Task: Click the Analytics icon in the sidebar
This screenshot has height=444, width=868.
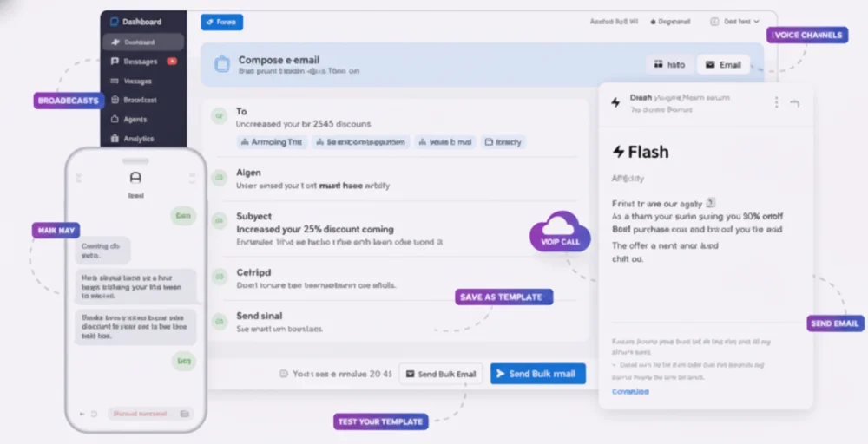Action: pyautogui.click(x=115, y=138)
